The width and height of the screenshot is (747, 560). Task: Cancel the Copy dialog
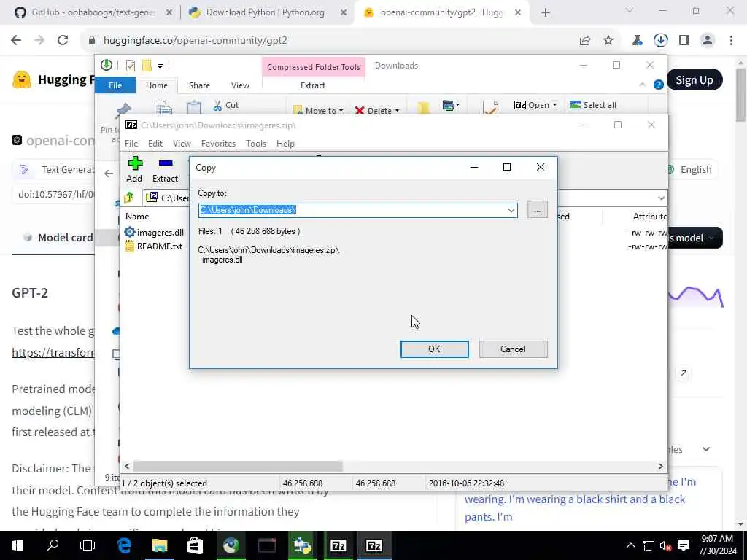click(x=513, y=349)
